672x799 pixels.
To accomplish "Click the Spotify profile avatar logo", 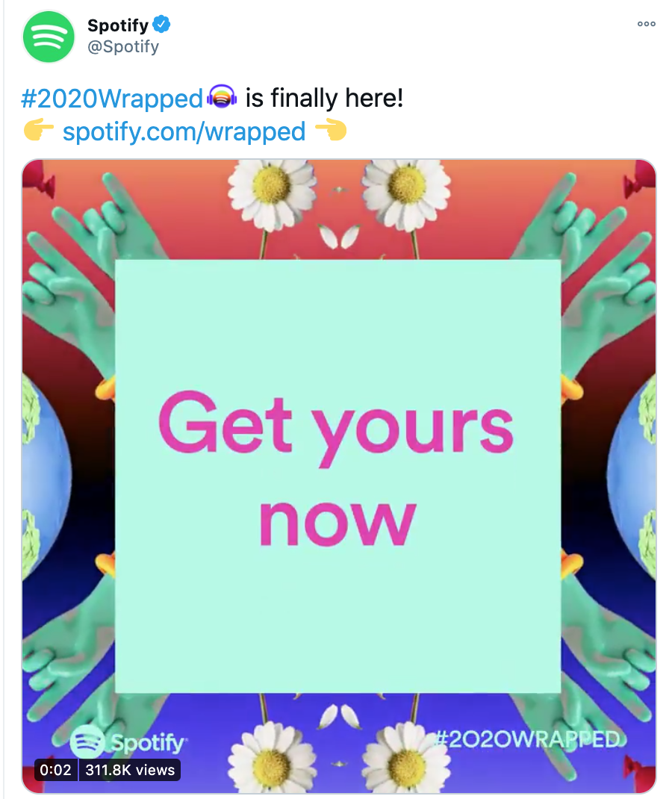I will [49, 37].
